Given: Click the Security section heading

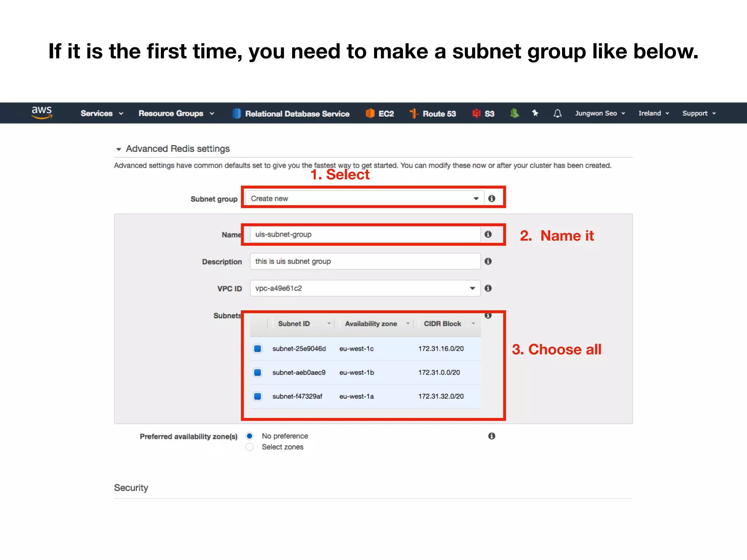Looking at the screenshot, I should click(x=131, y=488).
